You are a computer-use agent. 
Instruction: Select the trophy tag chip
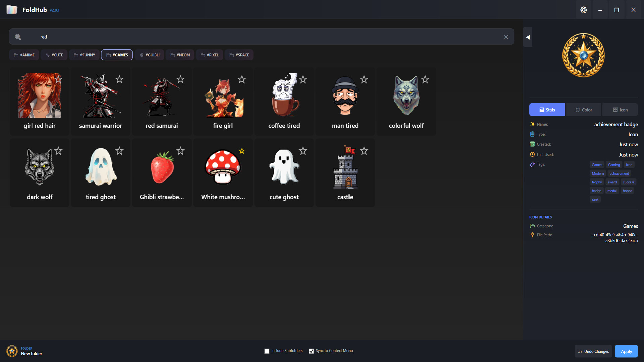(x=597, y=182)
